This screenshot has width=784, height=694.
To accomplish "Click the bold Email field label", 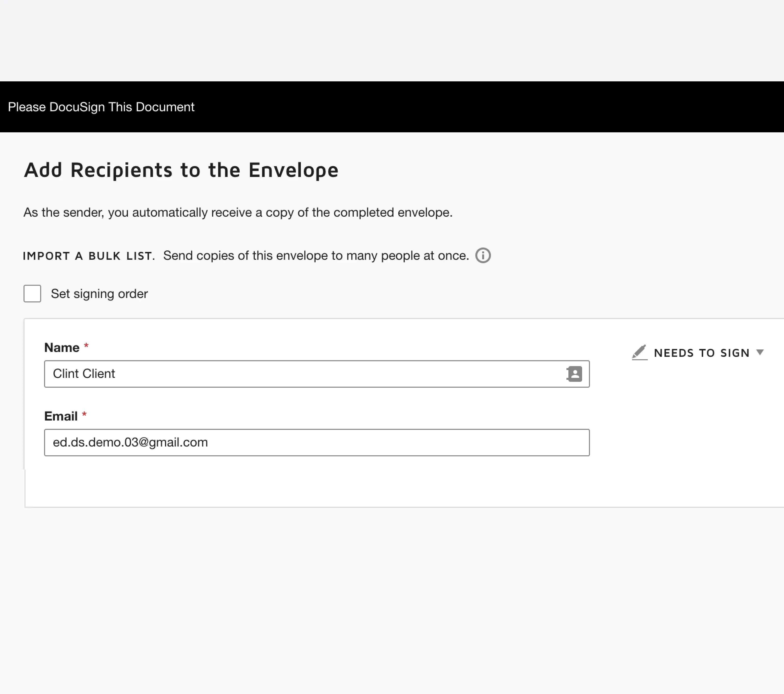I will pyautogui.click(x=61, y=416).
